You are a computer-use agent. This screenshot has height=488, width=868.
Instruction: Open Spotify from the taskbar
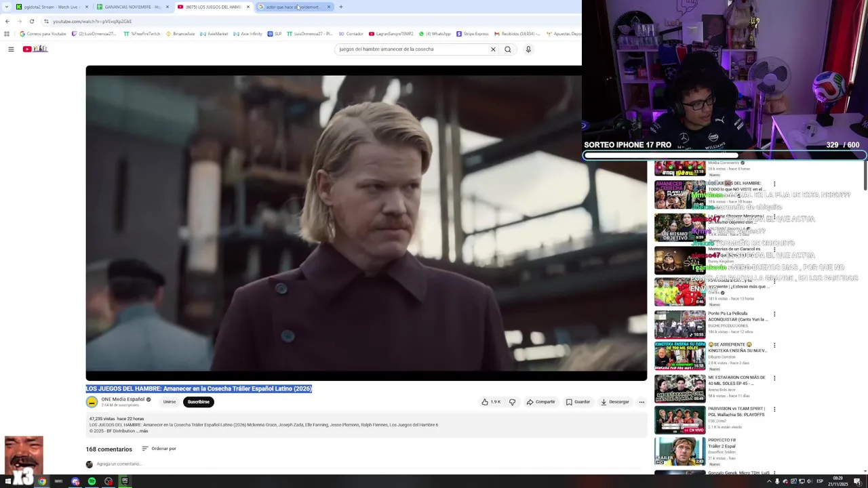coord(92,481)
